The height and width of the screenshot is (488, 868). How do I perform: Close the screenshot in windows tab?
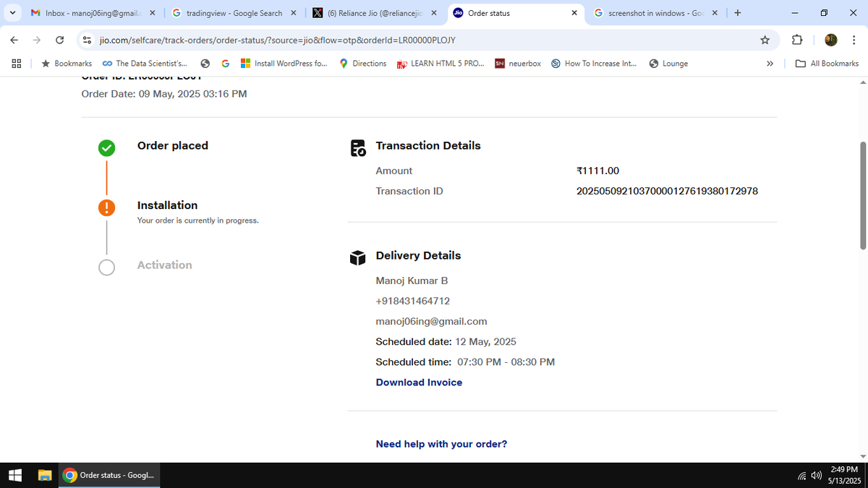(715, 13)
